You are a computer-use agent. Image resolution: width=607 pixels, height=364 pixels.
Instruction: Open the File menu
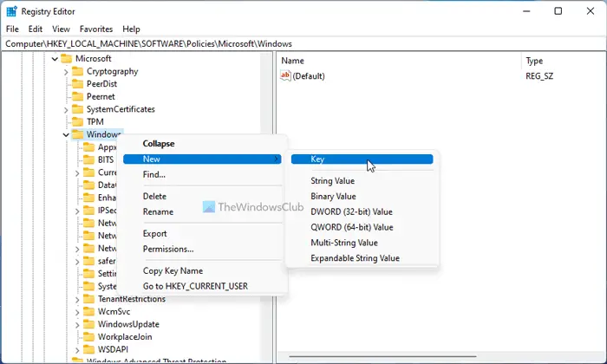click(x=12, y=29)
